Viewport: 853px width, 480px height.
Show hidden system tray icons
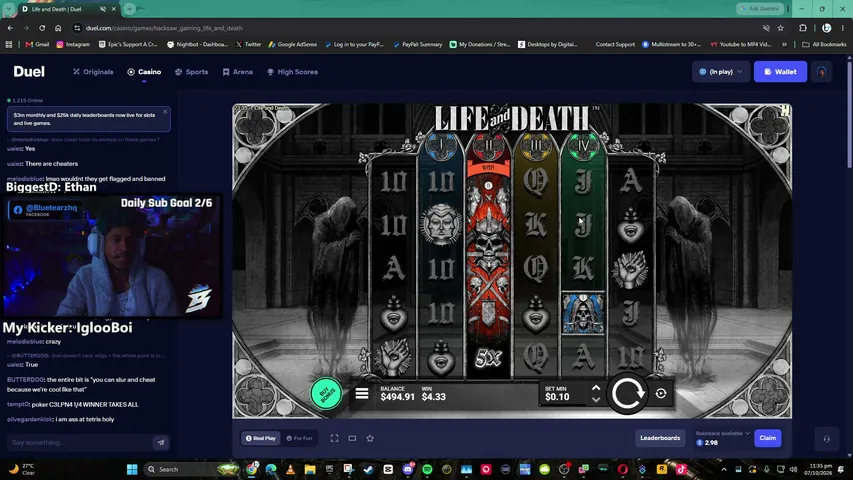[724, 469]
